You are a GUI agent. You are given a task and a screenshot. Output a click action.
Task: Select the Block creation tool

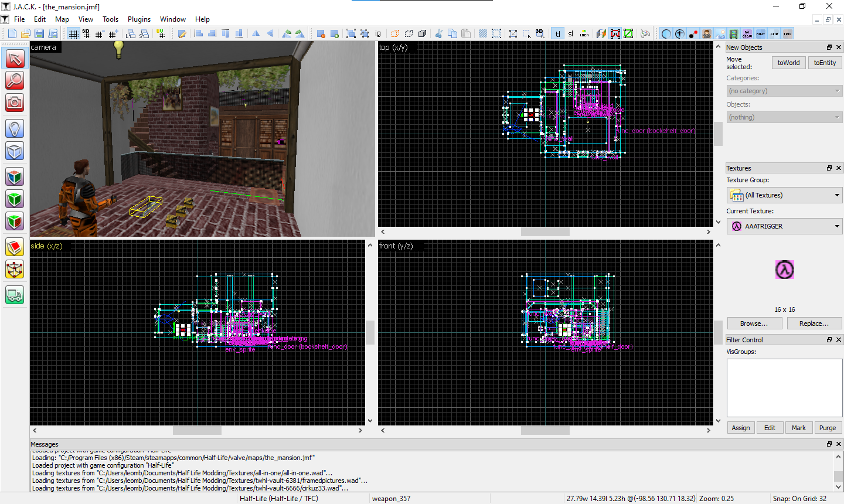(15, 151)
